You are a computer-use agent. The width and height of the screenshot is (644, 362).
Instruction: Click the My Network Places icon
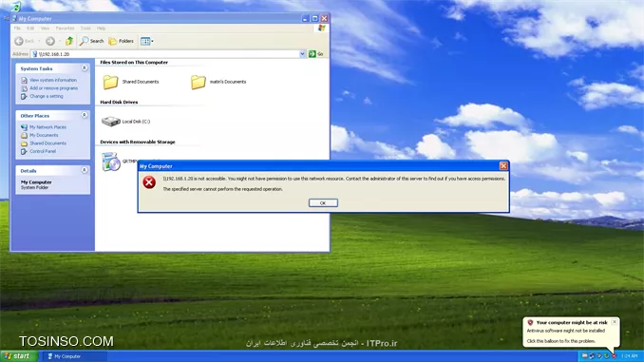[25, 127]
